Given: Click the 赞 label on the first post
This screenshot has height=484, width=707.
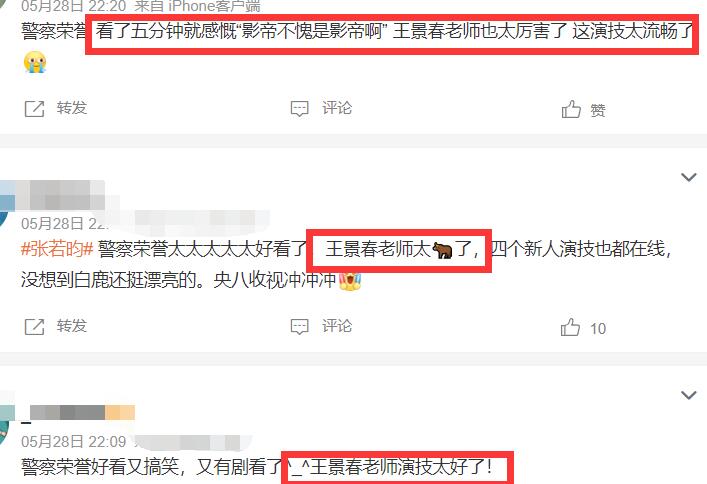Looking at the screenshot, I should [x=597, y=110].
